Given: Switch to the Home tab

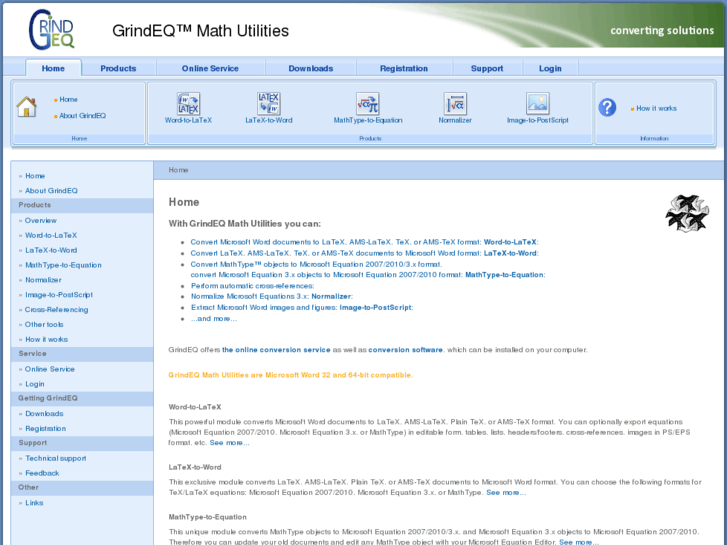Looking at the screenshot, I should tap(53, 68).
